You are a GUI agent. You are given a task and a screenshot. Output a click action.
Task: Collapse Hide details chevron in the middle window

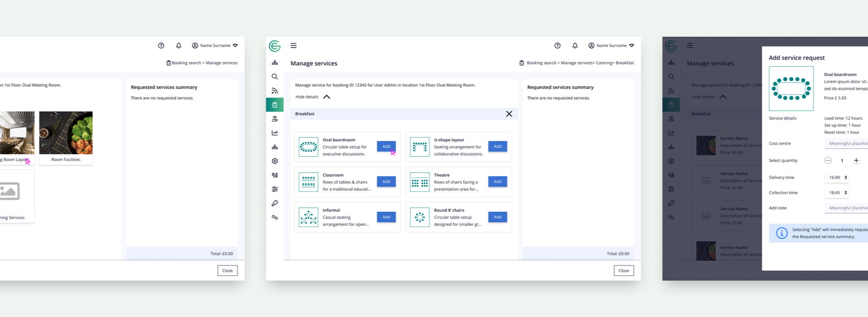click(x=327, y=97)
